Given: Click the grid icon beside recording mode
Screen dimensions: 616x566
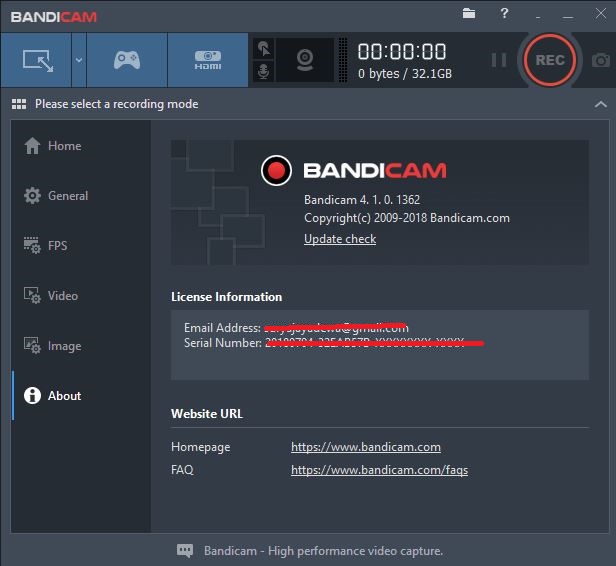Looking at the screenshot, I should coord(19,104).
